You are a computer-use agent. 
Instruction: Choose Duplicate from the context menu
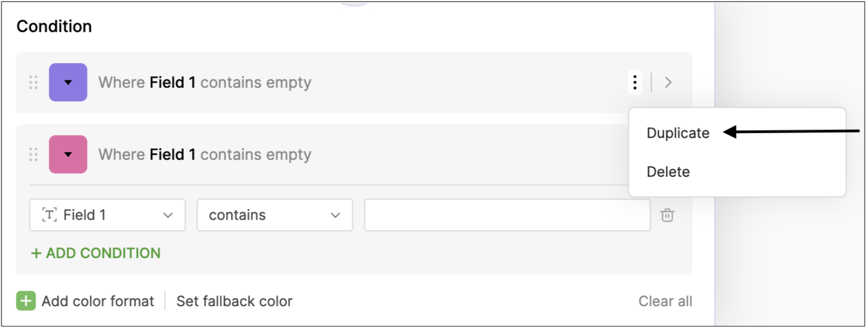(x=678, y=133)
